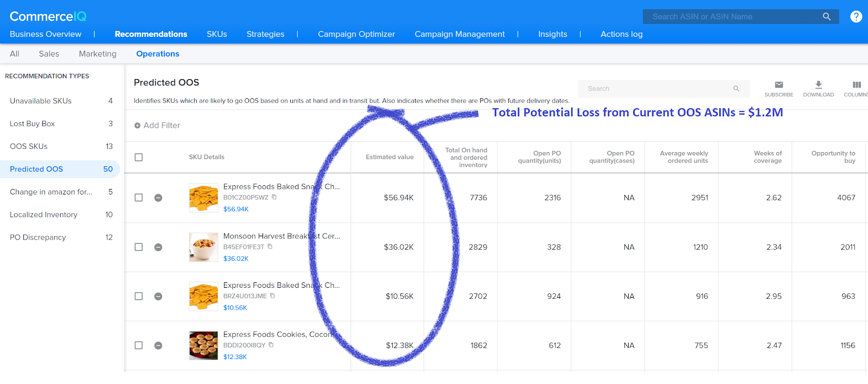
Task: Select Lost Buy Box recommendation type
Action: 60,124
